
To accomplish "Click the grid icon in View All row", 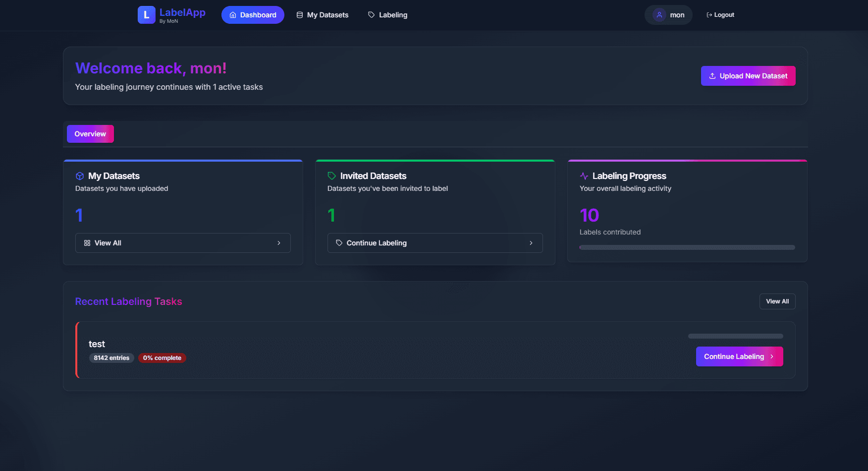I will tap(87, 243).
